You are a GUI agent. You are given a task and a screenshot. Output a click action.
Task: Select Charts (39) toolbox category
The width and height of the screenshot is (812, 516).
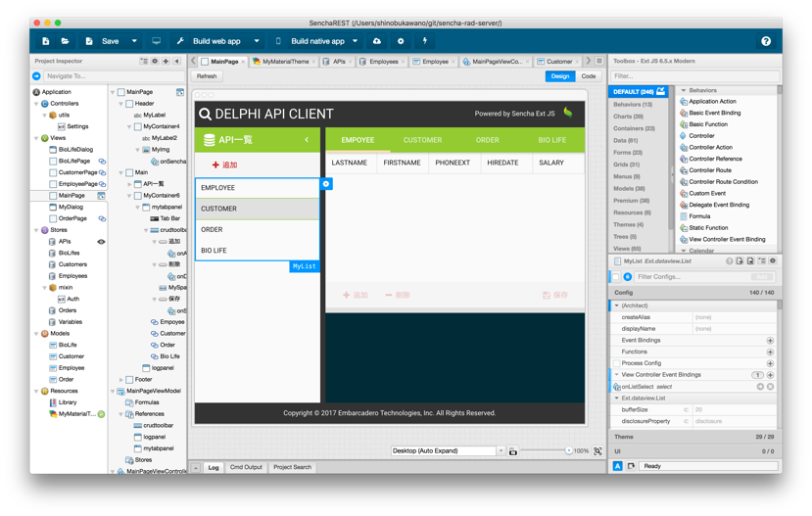[x=628, y=117]
